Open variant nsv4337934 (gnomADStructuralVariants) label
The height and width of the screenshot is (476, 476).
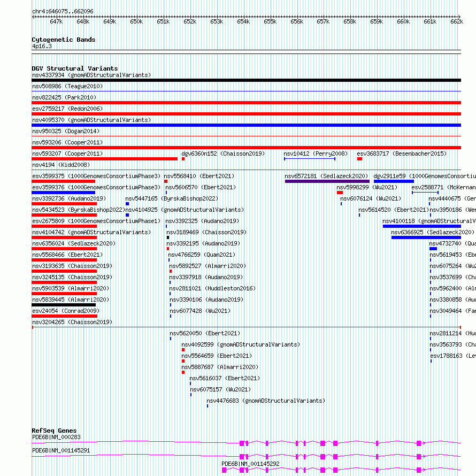[91, 75]
